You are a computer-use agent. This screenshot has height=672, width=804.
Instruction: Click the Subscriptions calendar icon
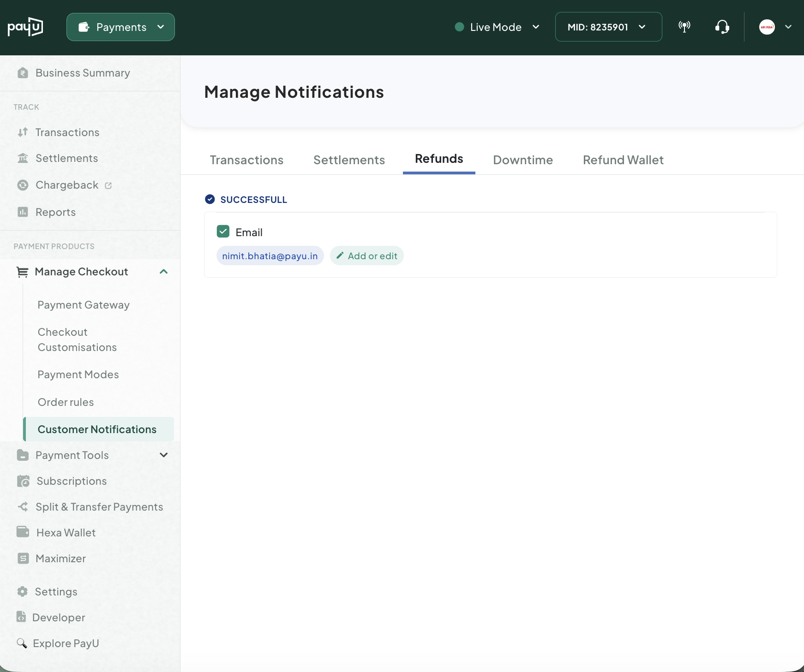pos(23,481)
